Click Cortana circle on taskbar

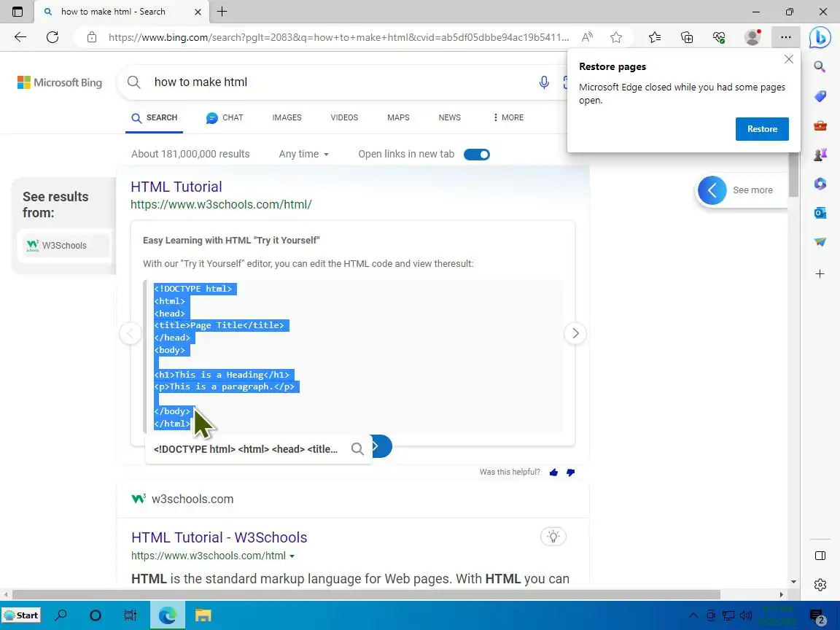coord(96,615)
